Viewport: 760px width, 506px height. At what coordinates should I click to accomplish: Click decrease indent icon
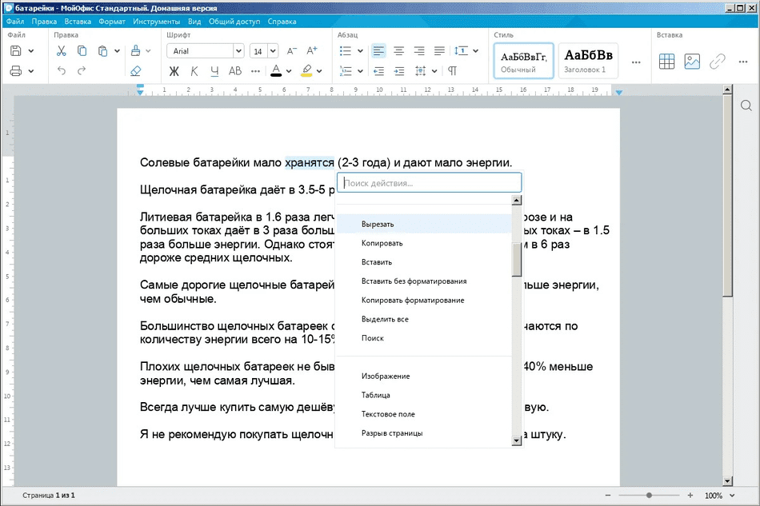point(379,71)
